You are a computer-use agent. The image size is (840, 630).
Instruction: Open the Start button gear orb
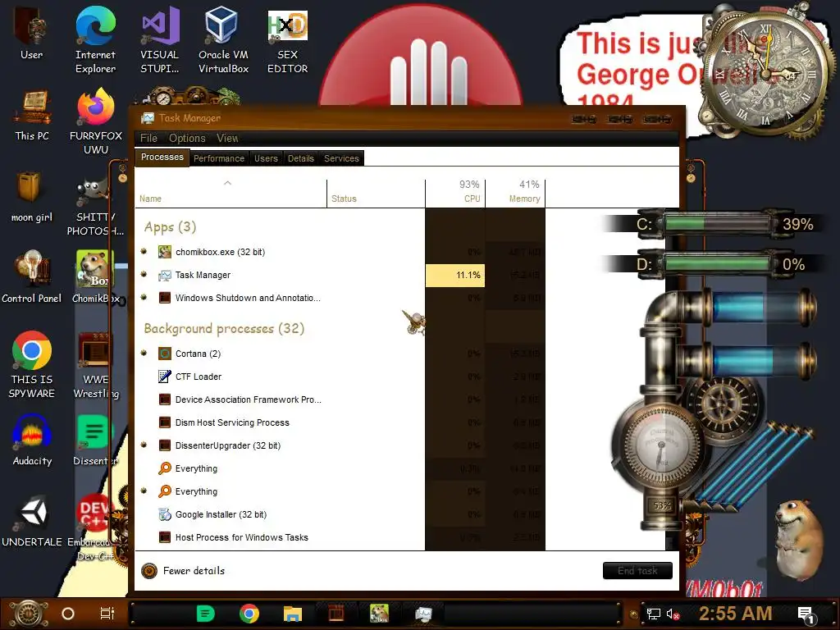29,614
